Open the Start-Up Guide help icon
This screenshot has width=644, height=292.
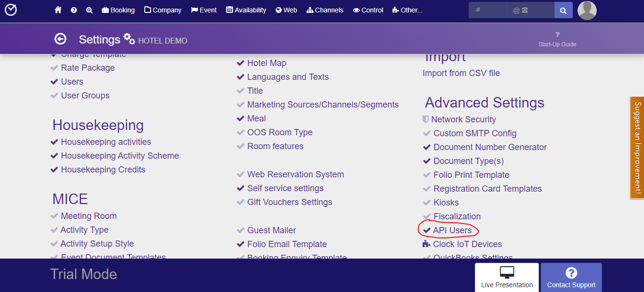[x=558, y=34]
